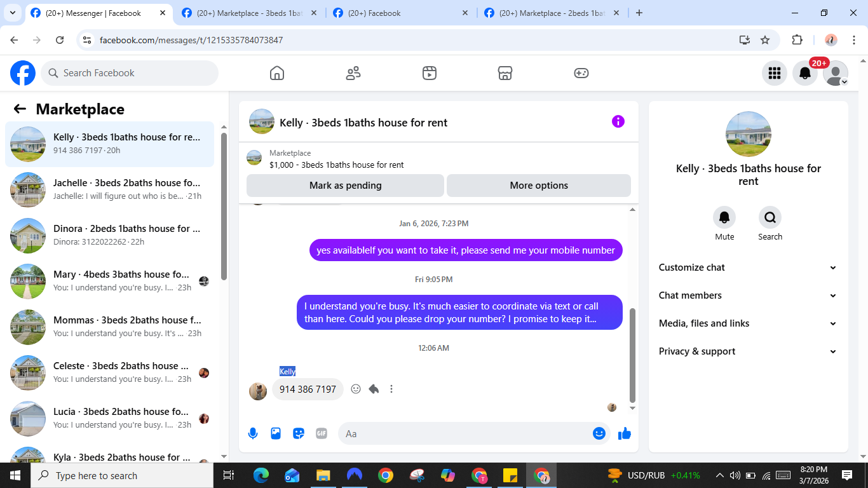
Task: Open Windows notification center icon
Action: pyautogui.click(x=847, y=475)
